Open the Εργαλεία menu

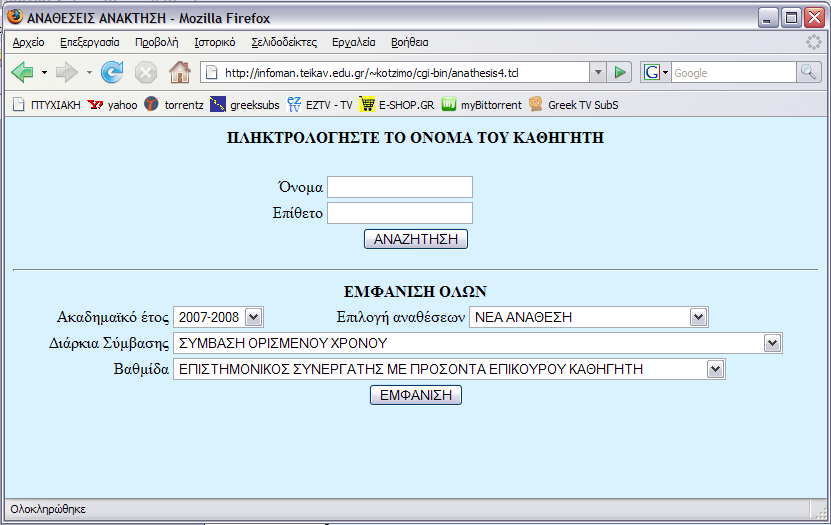coord(353,42)
